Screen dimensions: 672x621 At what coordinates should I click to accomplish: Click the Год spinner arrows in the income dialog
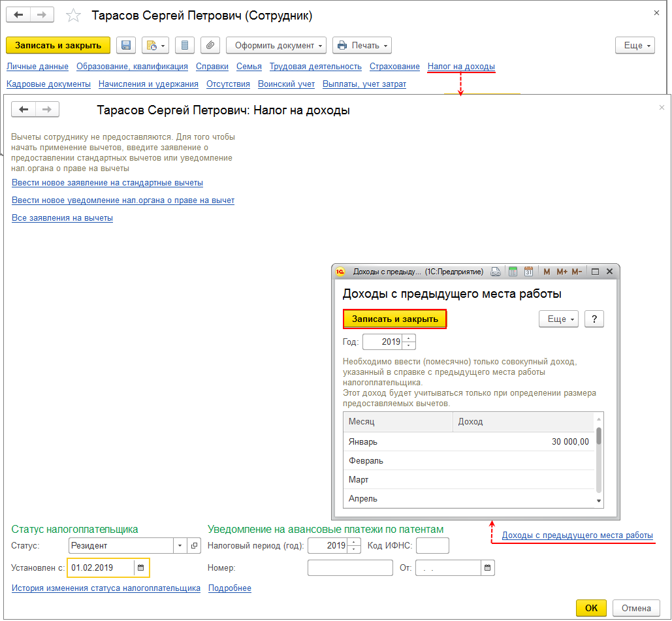point(409,342)
